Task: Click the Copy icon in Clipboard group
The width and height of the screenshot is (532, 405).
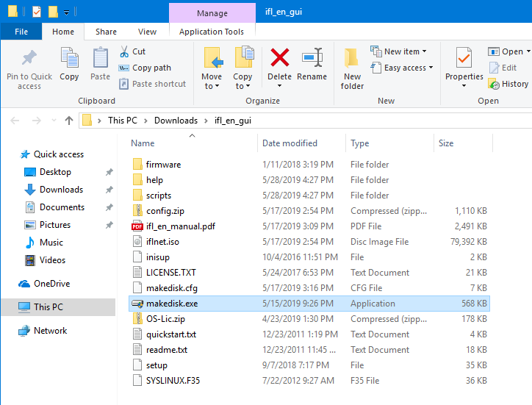Action: 69,58
